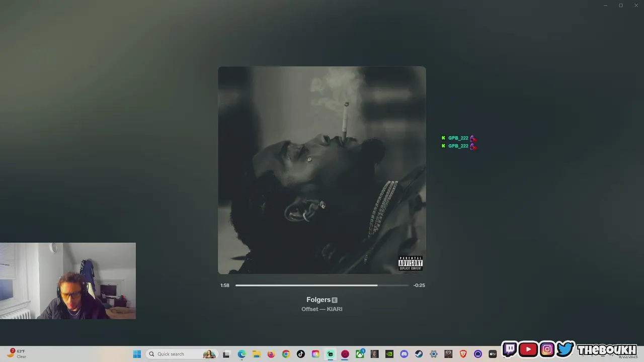Open File Explorer from the taskbar

[x=256, y=354]
